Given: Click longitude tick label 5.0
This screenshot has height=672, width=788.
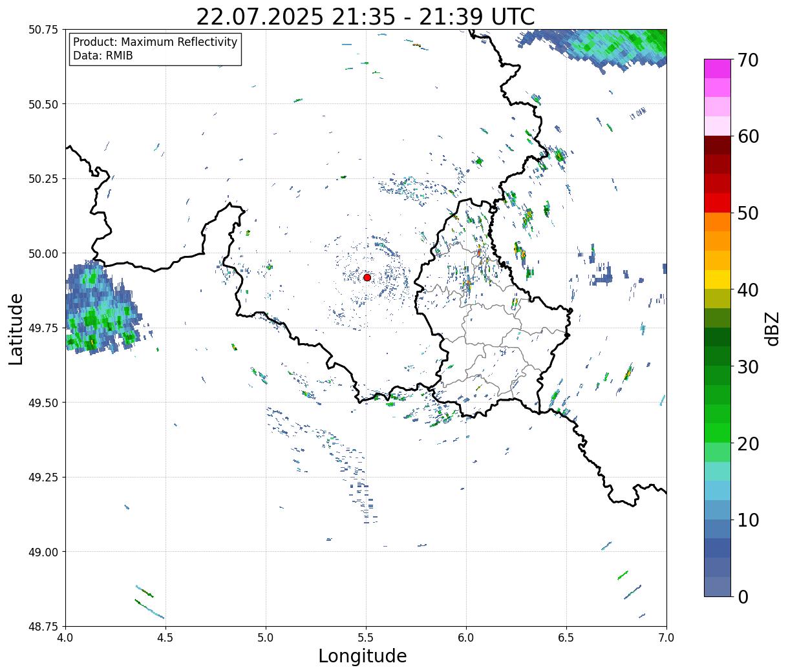Looking at the screenshot, I should point(266,637).
